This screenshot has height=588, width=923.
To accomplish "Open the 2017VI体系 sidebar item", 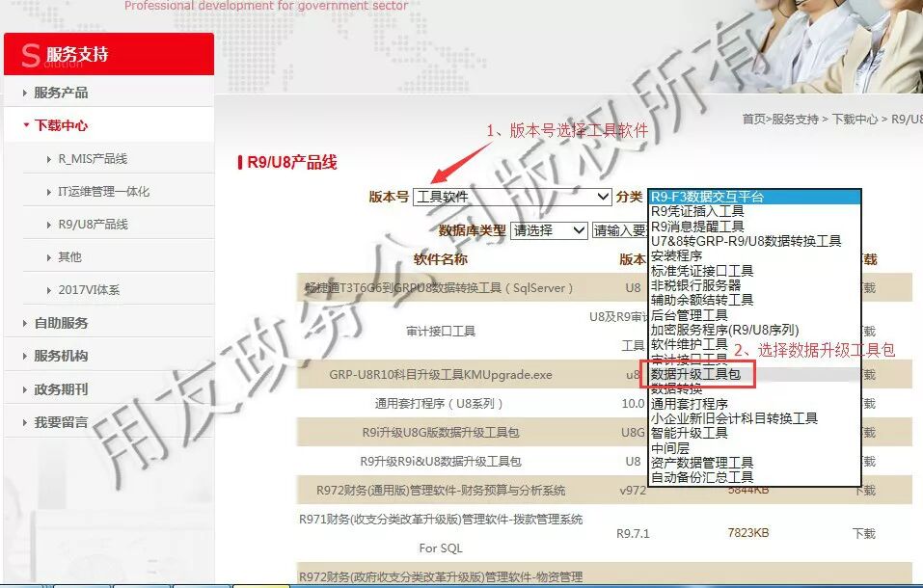I will coord(89,290).
